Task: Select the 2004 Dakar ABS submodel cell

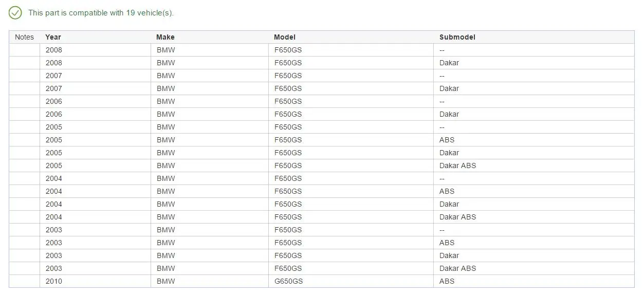Action: point(457,217)
